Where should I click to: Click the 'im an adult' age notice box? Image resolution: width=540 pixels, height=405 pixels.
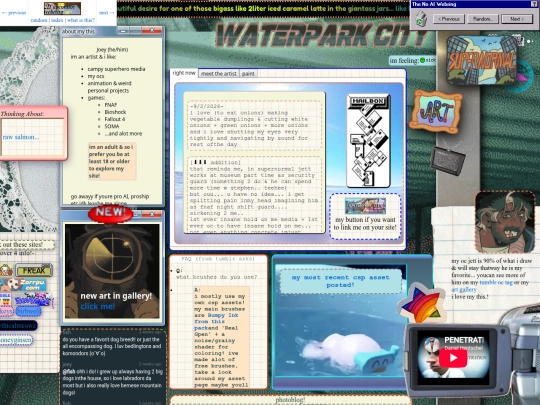(x=112, y=161)
